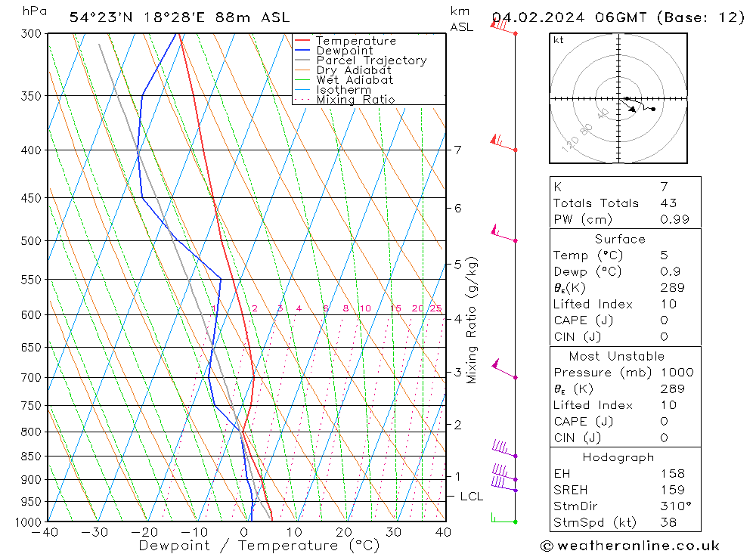Viewport: 756px width, 554px height.
Task: Click the Surface section heading
Action: pyautogui.click(x=620, y=239)
